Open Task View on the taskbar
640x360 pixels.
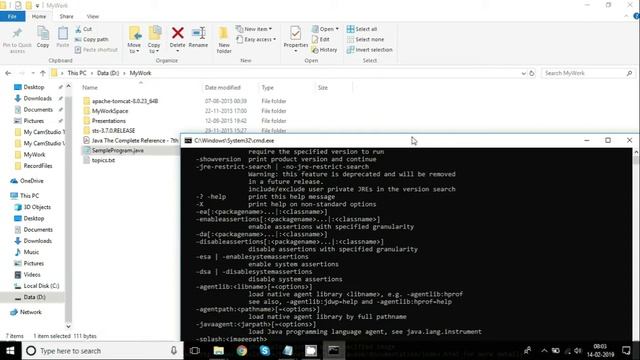pos(195,351)
